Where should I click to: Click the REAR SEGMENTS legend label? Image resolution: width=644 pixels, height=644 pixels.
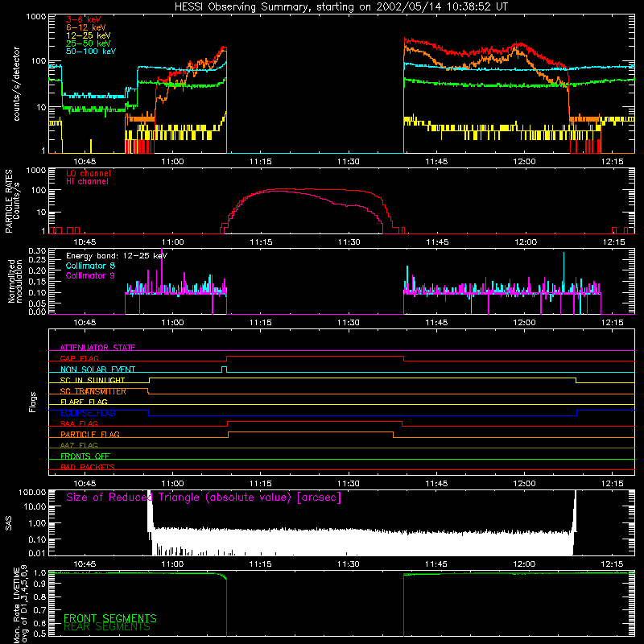click(x=107, y=627)
